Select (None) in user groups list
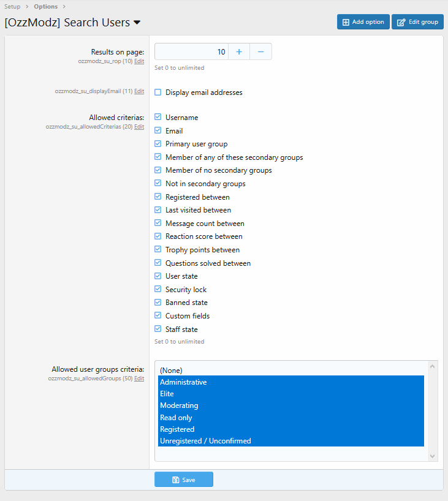448x501 pixels. tap(291, 370)
